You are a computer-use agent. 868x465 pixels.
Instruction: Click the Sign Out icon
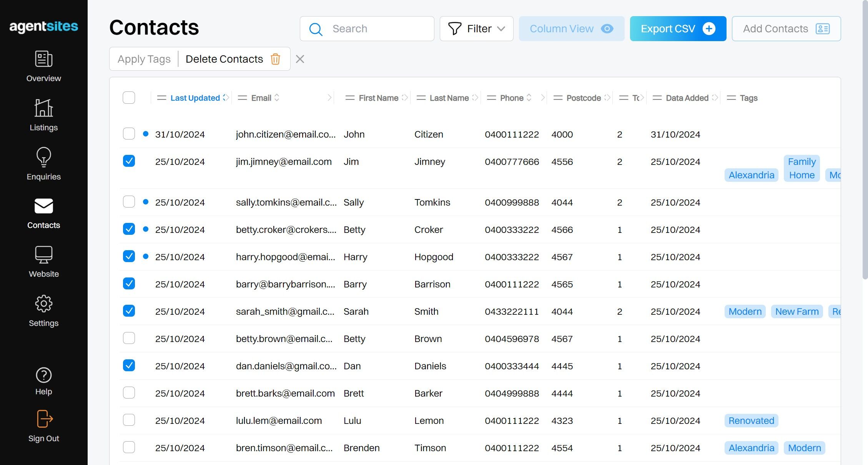click(x=45, y=419)
